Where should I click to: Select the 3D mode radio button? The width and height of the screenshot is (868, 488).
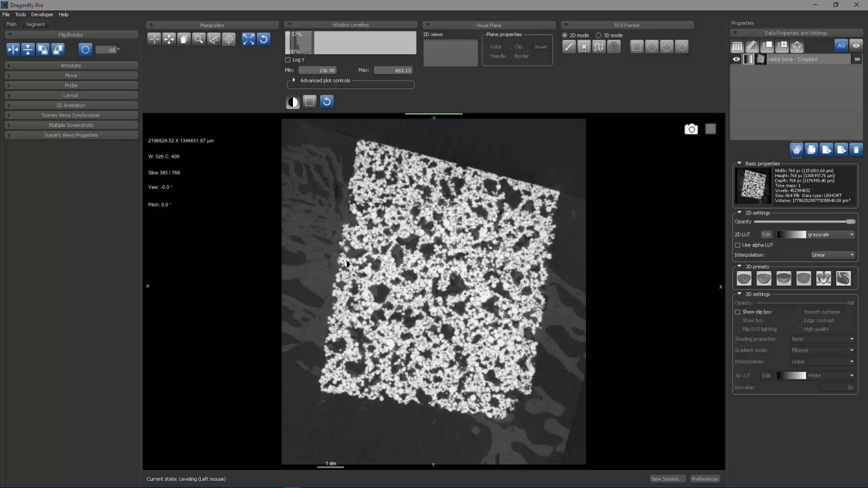599,36
